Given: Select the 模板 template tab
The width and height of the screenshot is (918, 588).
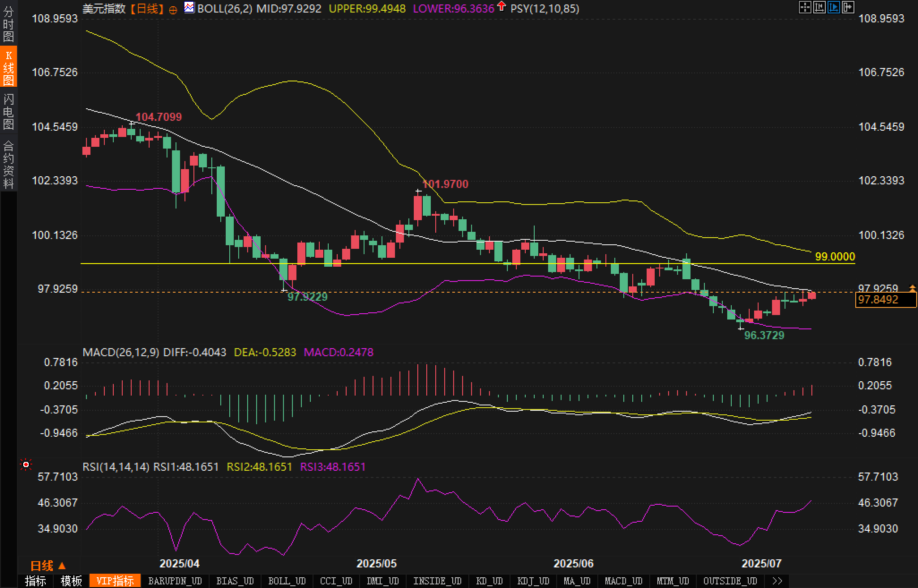Looking at the screenshot, I should tap(72, 581).
